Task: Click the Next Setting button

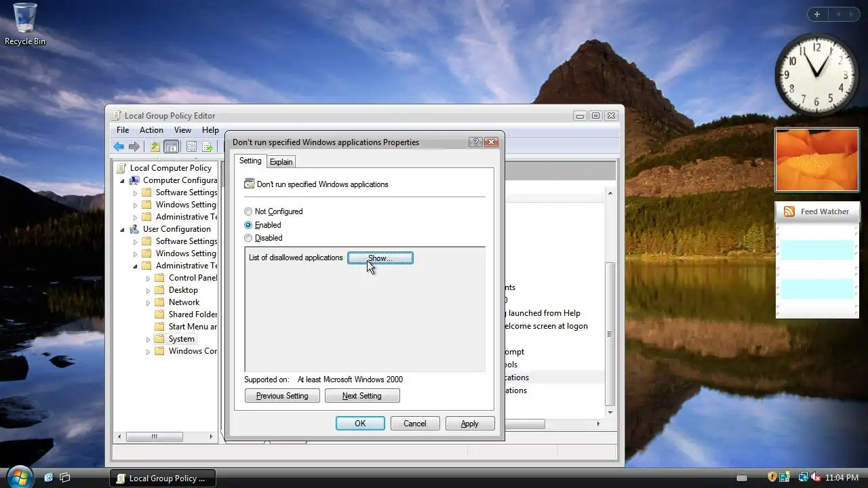Action: tap(362, 396)
